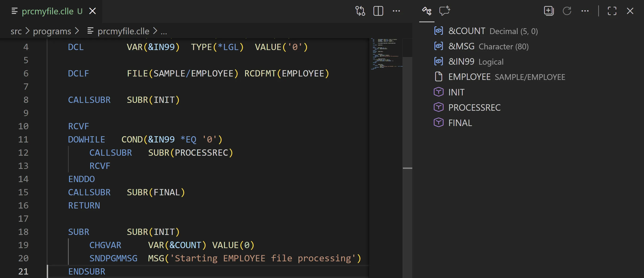Click the new item plus icon

(x=548, y=11)
